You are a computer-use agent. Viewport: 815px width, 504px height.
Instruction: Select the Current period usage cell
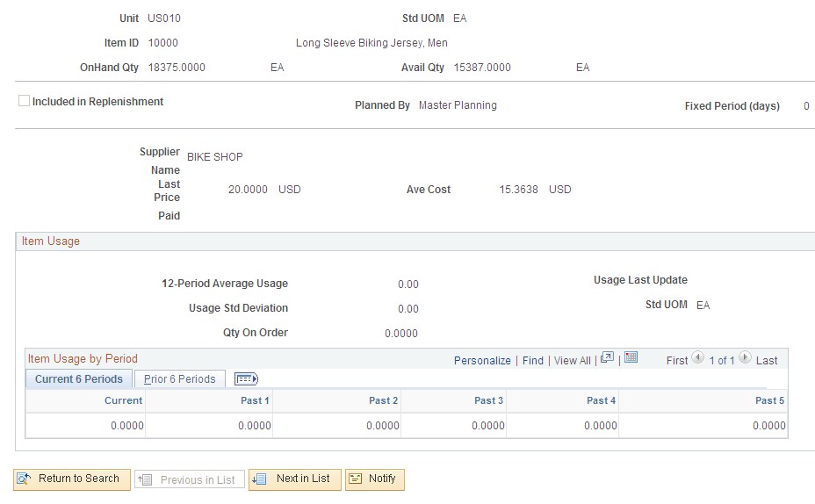pos(86,426)
